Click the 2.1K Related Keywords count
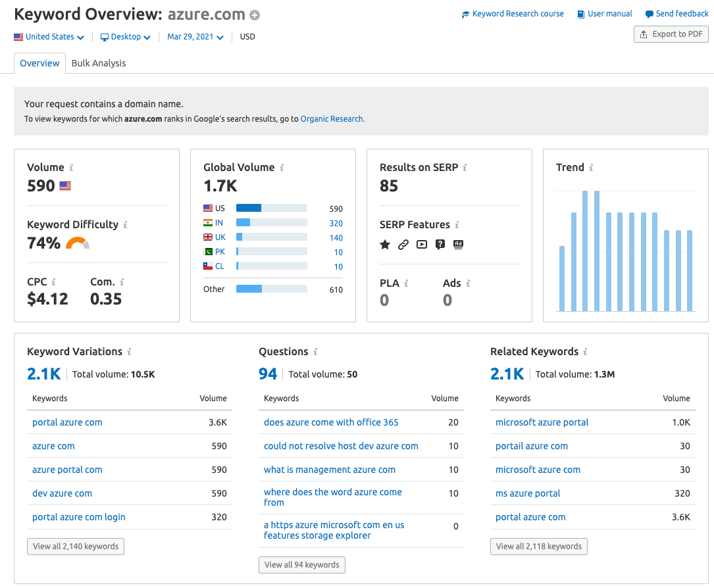Screen dimensions: 714x588 pos(507,374)
